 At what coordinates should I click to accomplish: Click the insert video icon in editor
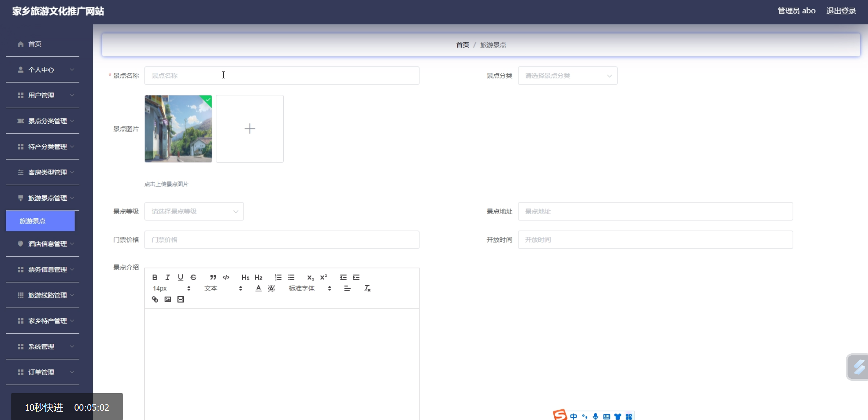181,299
